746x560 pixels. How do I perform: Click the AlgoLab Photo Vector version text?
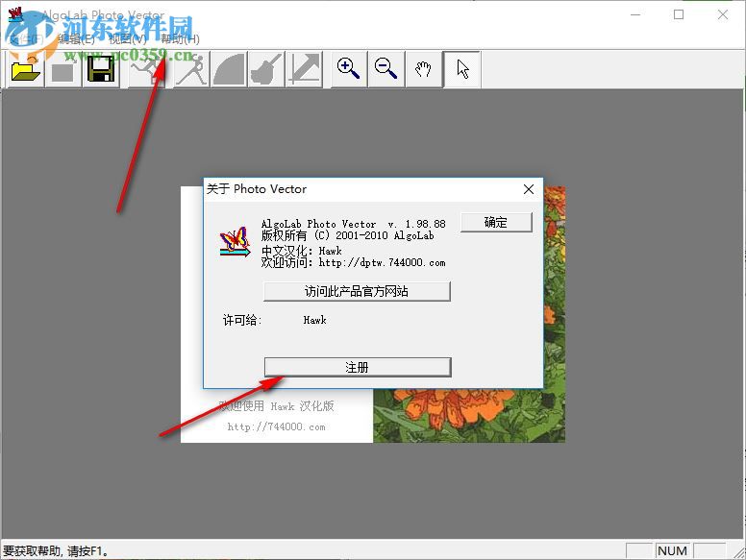click(354, 224)
